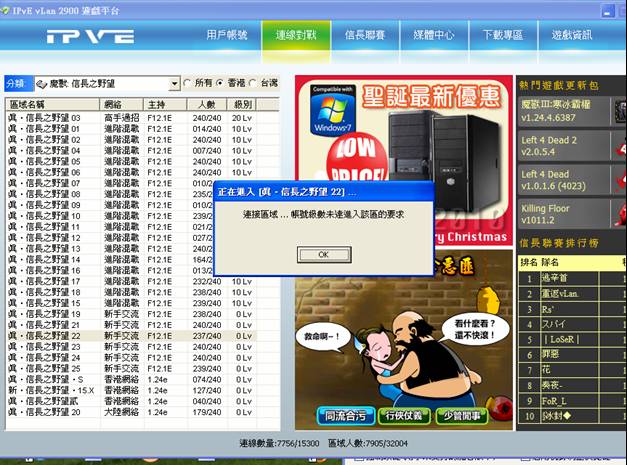Open the 下載專區 tab

click(503, 35)
